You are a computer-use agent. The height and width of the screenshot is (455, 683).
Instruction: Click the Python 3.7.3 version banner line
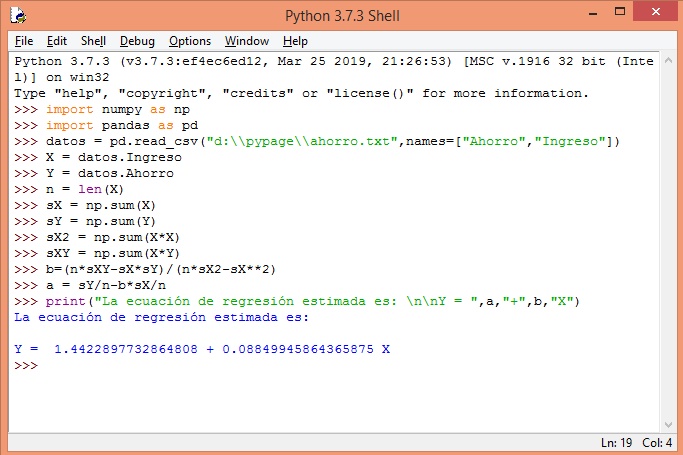click(x=334, y=69)
